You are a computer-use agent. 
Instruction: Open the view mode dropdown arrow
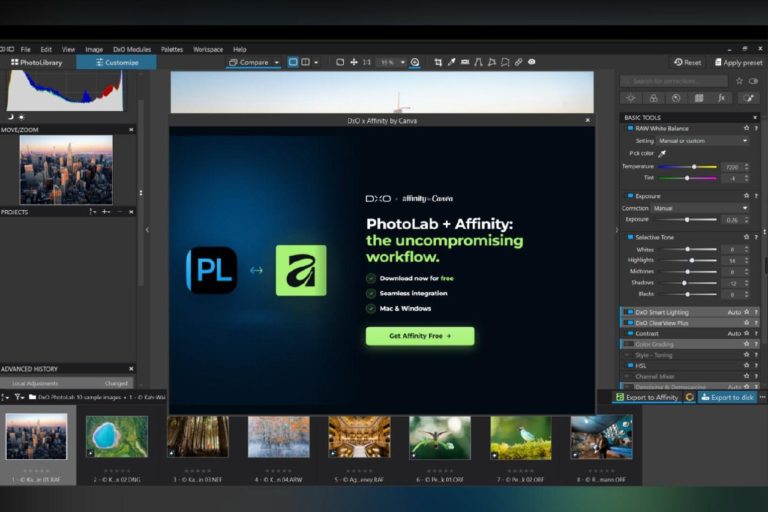tap(316, 63)
